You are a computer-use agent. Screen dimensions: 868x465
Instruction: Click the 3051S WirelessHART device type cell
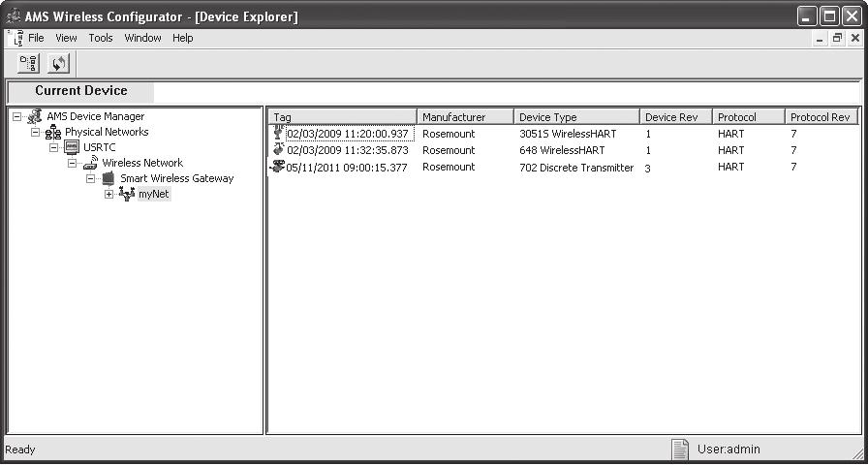pyautogui.click(x=568, y=134)
